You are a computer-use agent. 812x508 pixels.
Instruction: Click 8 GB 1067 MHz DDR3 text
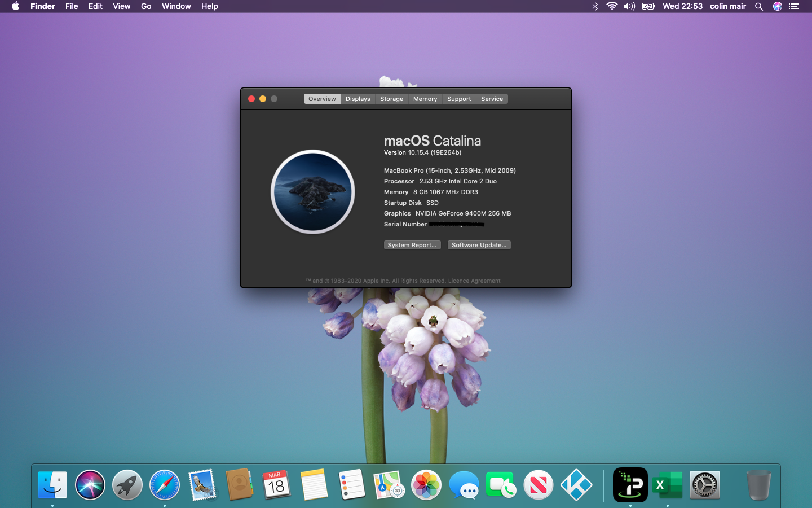click(x=445, y=192)
